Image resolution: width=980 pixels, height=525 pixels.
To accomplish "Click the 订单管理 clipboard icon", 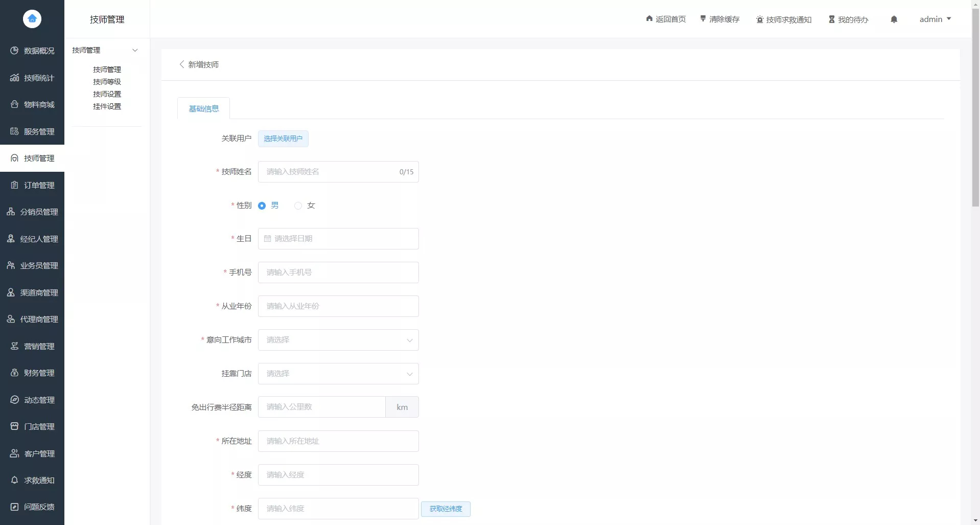I will point(14,185).
